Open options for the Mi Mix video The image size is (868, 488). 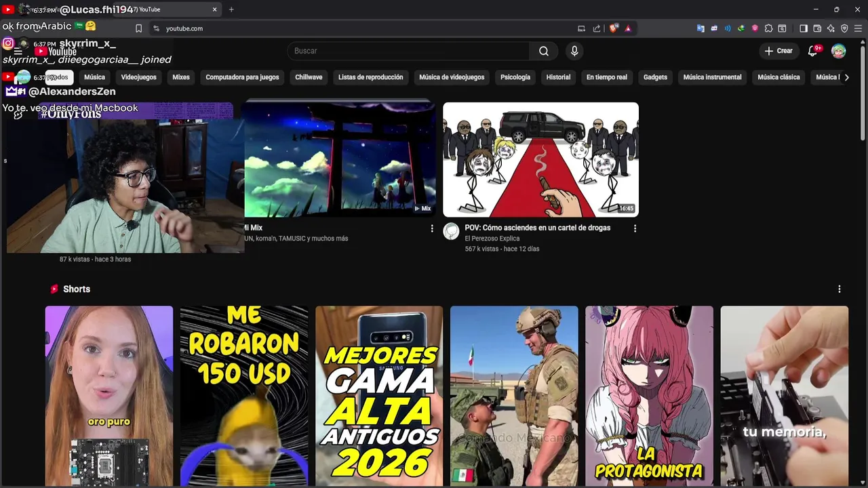432,228
